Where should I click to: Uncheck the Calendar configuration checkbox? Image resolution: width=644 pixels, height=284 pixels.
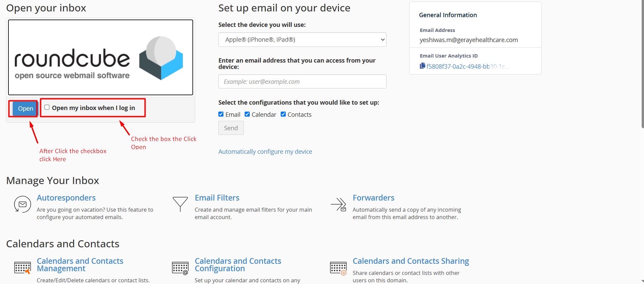point(247,114)
